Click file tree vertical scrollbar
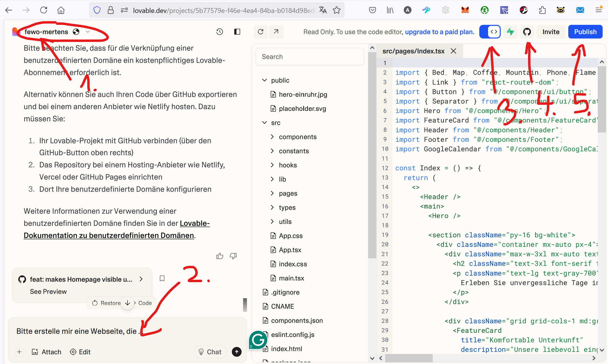 point(372,154)
